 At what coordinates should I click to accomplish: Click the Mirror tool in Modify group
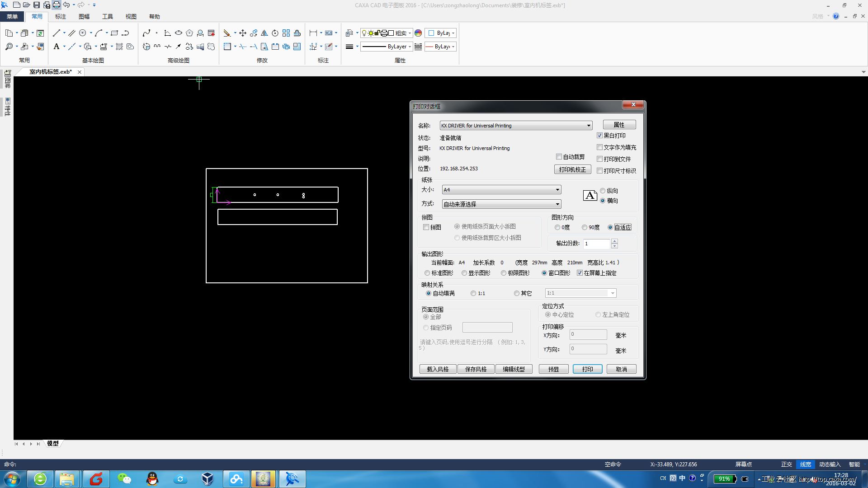click(x=264, y=33)
